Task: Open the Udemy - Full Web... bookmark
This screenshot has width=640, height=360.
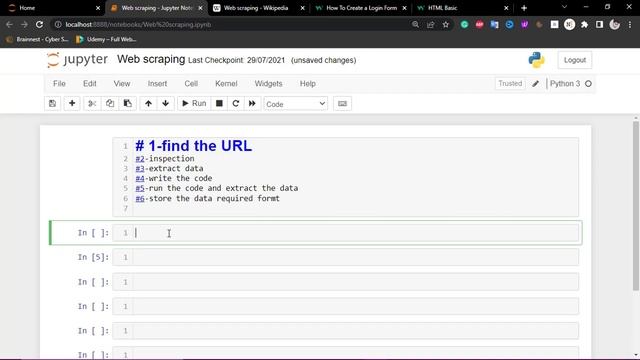Action: pyautogui.click(x=106, y=40)
